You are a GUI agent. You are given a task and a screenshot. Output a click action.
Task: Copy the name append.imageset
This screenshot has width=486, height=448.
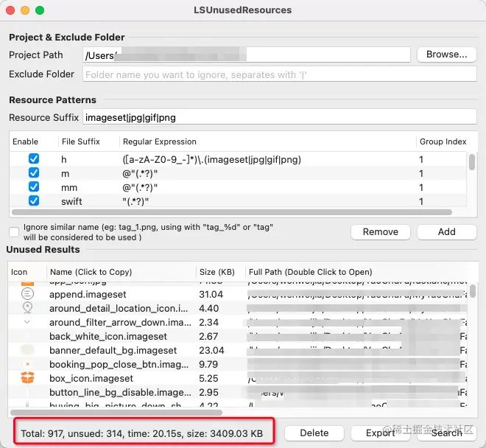point(88,295)
